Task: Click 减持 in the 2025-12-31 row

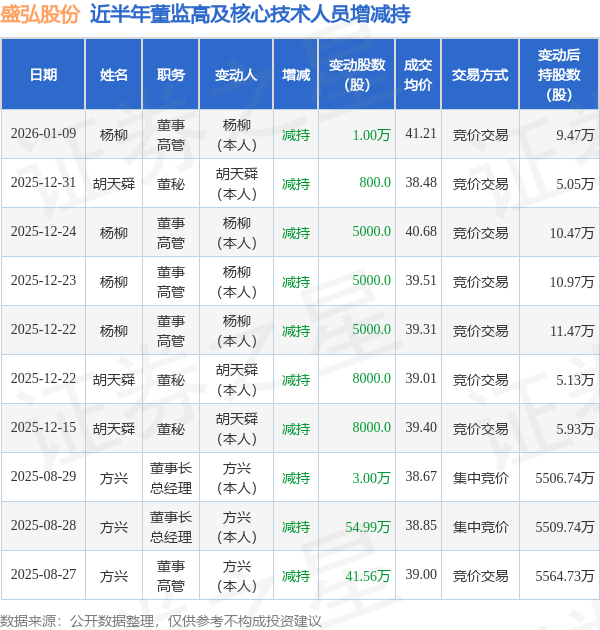Action: (296, 184)
